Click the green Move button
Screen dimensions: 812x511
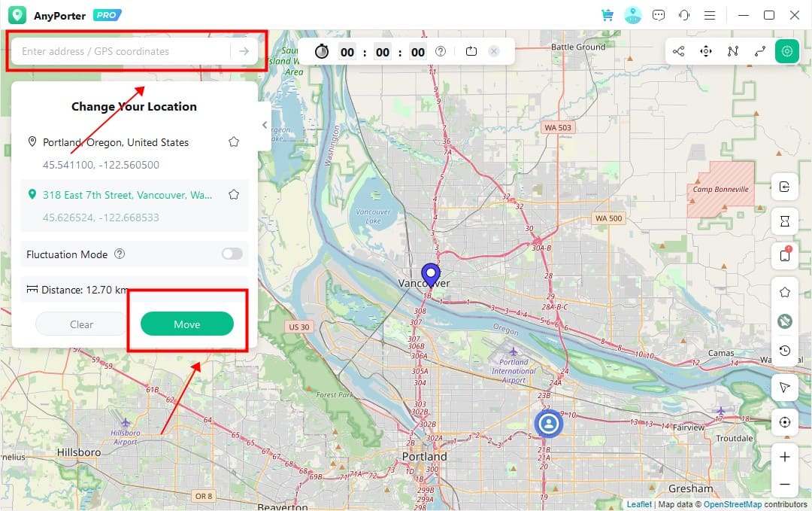(187, 324)
